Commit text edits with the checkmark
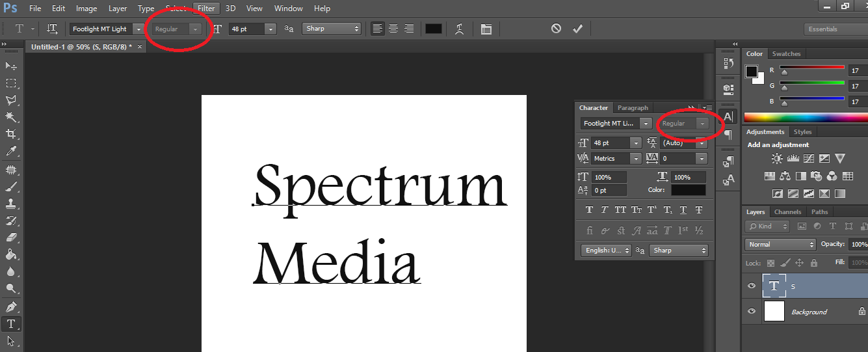 coord(577,29)
